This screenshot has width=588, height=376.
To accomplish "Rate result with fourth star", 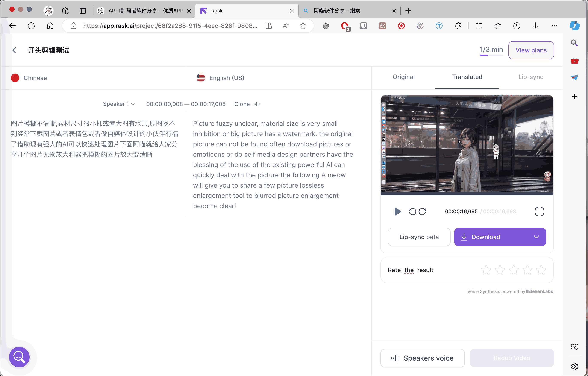I will (527, 270).
